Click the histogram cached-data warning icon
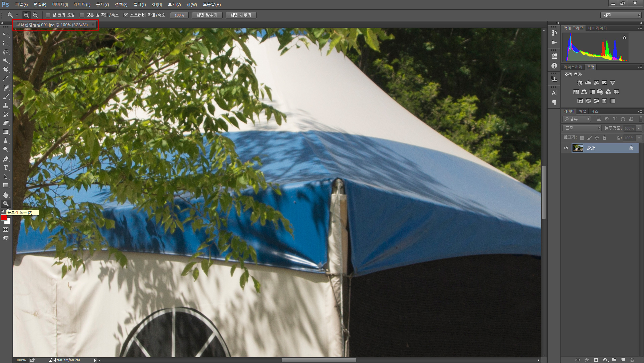 tap(625, 38)
